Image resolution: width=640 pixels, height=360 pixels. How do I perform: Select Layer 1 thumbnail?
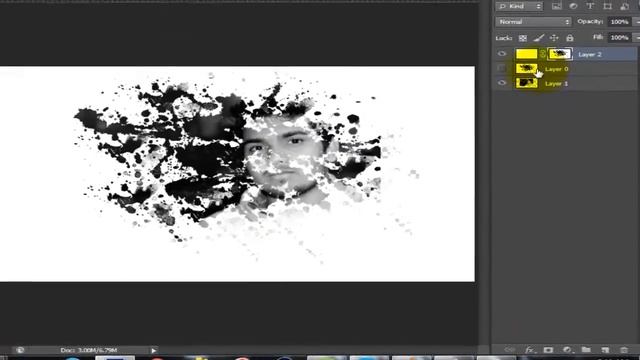click(x=527, y=83)
